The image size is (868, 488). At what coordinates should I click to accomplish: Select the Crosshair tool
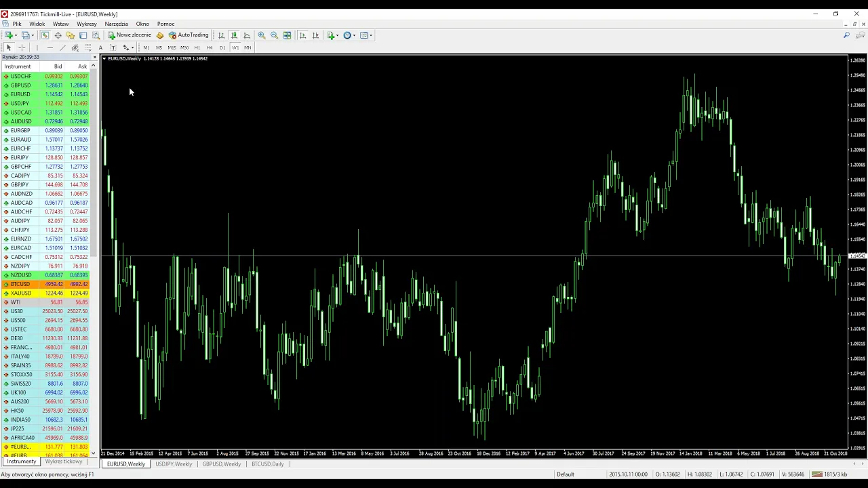[x=22, y=47]
